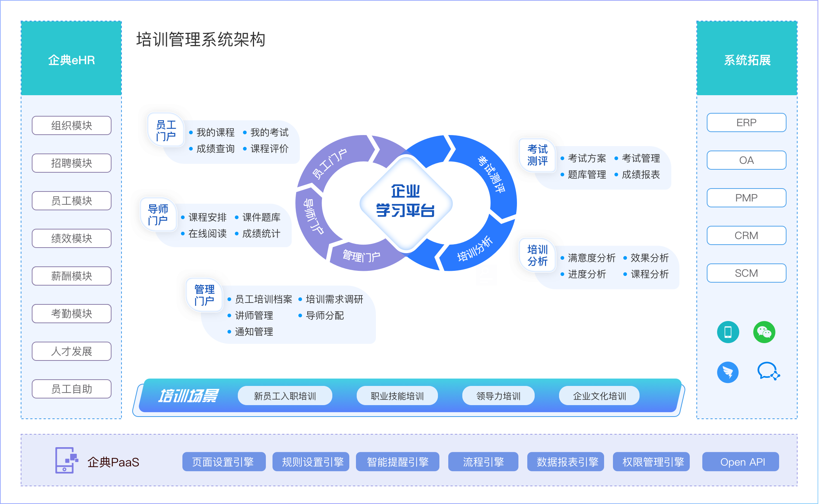
Task: Select the 新员工入职培训 pill
Action: 285,396
